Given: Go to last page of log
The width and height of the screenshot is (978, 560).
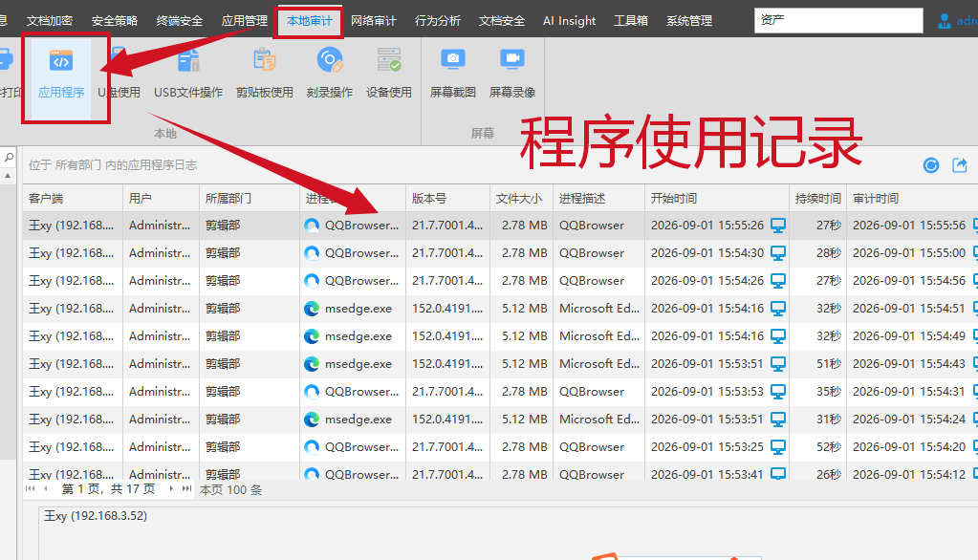Looking at the screenshot, I should pos(186,489).
